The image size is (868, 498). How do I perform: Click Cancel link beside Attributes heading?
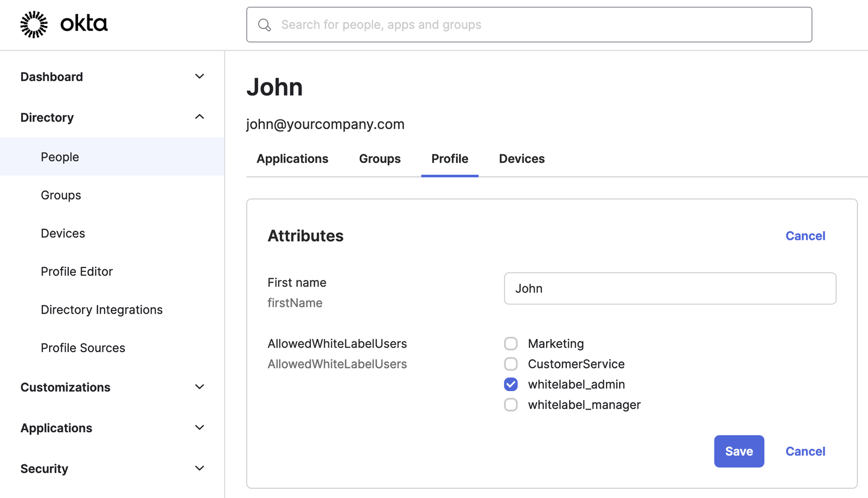(805, 236)
